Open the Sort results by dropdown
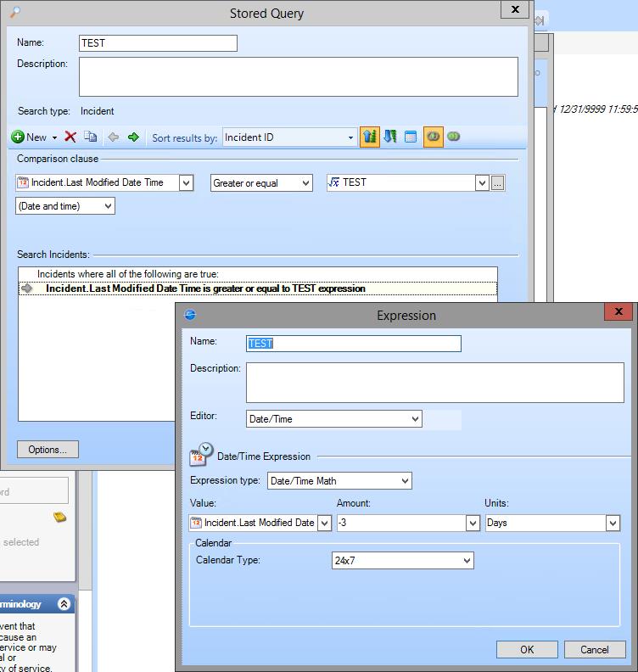 [350, 137]
